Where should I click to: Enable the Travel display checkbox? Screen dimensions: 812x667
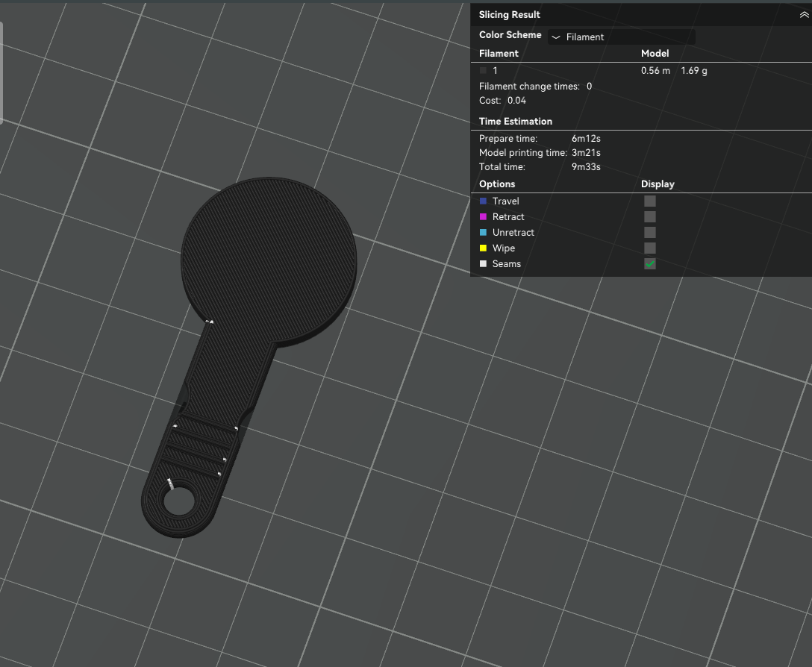(x=649, y=201)
